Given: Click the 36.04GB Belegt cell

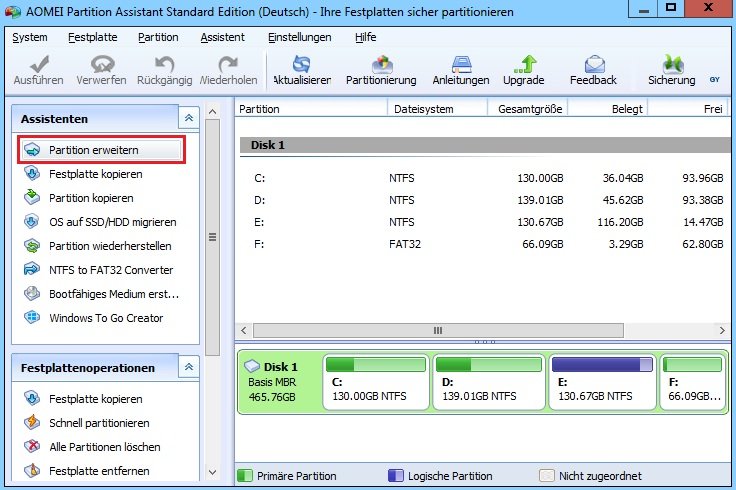Looking at the screenshot, I should pos(623,178).
